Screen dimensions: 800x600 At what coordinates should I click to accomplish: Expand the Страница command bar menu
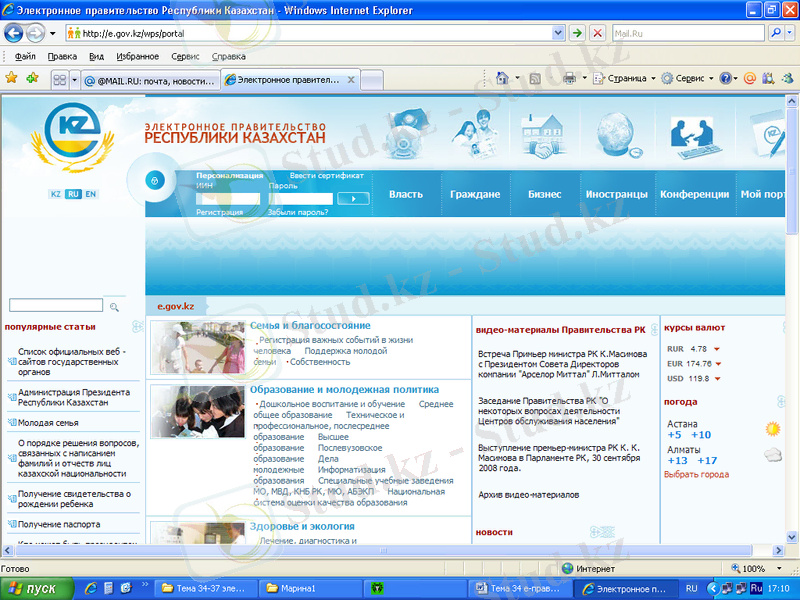coord(624,79)
